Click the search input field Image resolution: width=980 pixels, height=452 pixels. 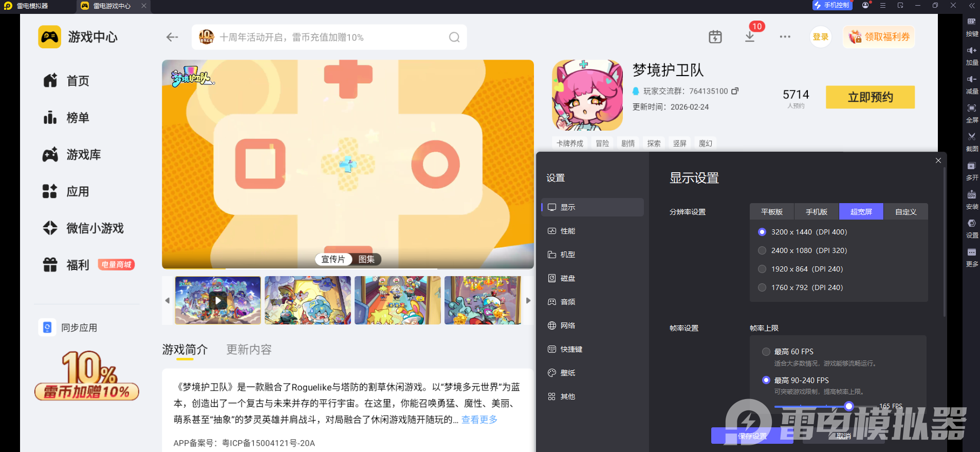[x=329, y=37]
